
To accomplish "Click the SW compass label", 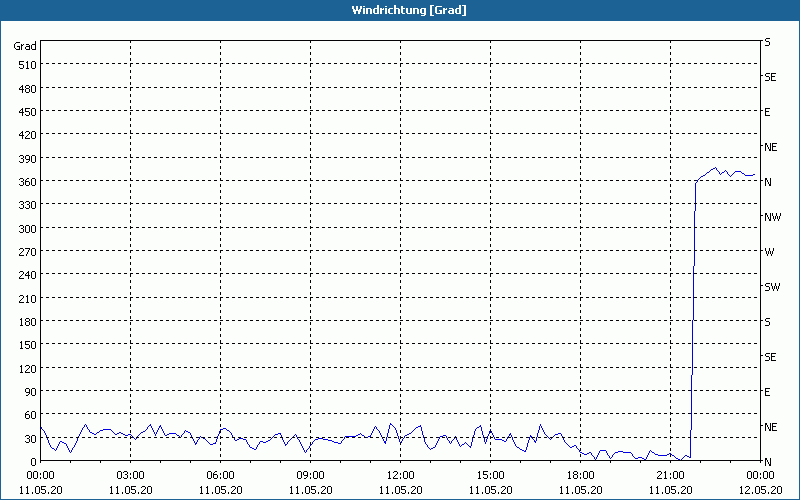I will (772, 287).
